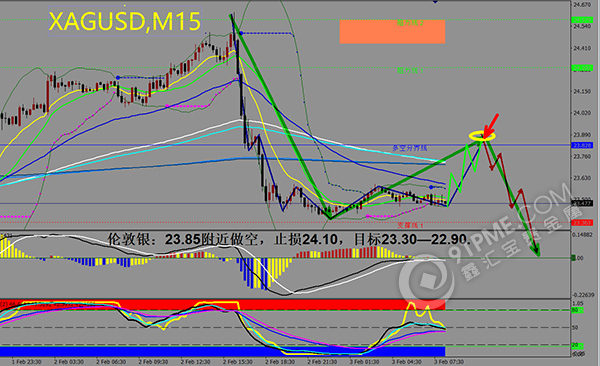Select the 支撑线 1 support label

click(410, 225)
